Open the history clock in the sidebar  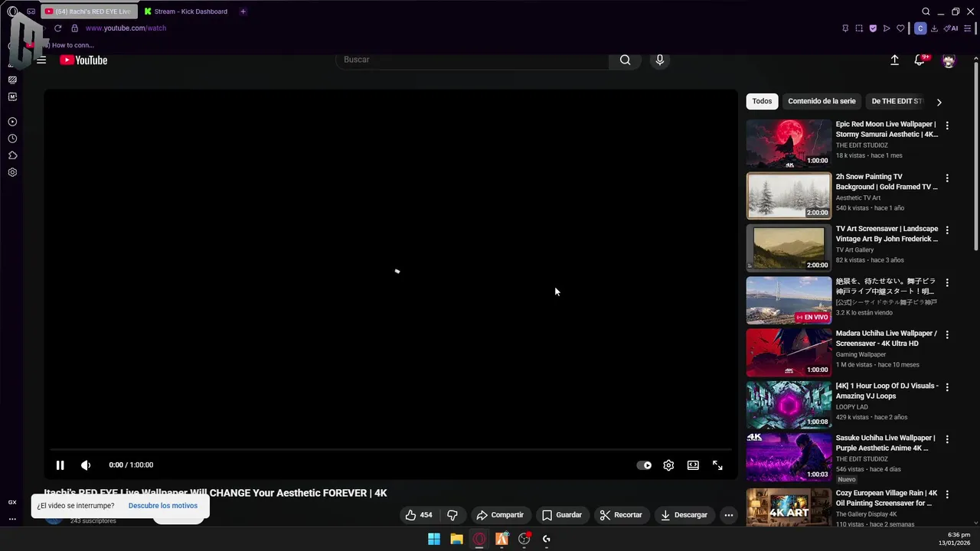point(12,139)
